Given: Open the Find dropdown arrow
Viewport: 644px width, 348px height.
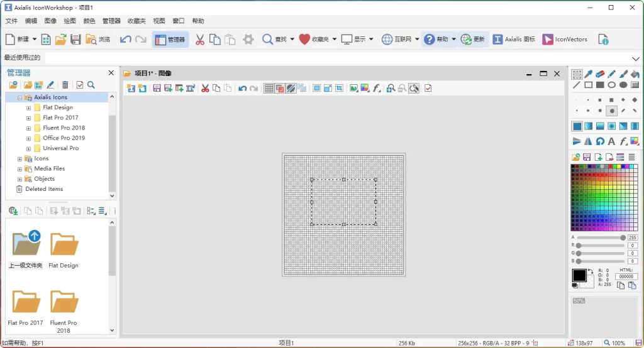Looking at the screenshot, I should (x=292, y=40).
